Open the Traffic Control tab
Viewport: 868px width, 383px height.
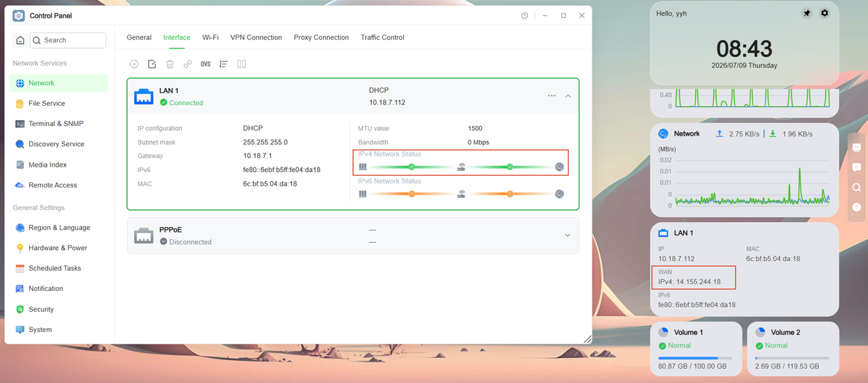[x=382, y=37]
